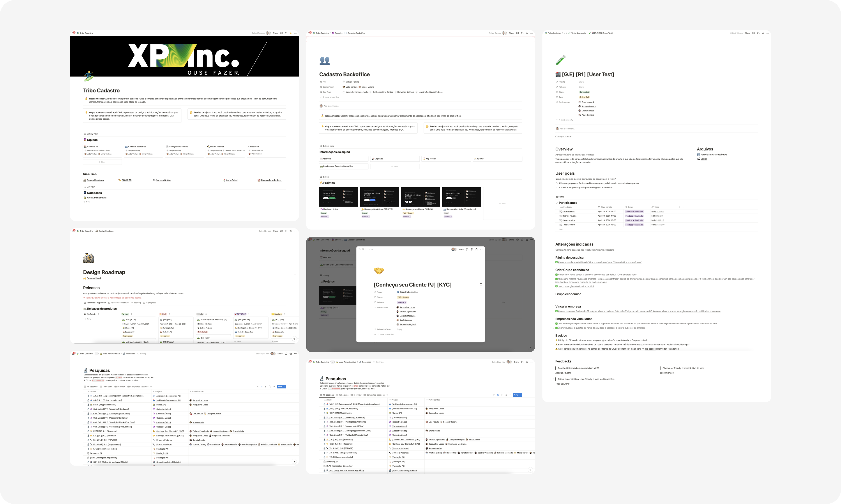The width and height of the screenshot is (841, 504).
Task: Switch to Backlog tab in Design Roadmap
Action: [136, 303]
